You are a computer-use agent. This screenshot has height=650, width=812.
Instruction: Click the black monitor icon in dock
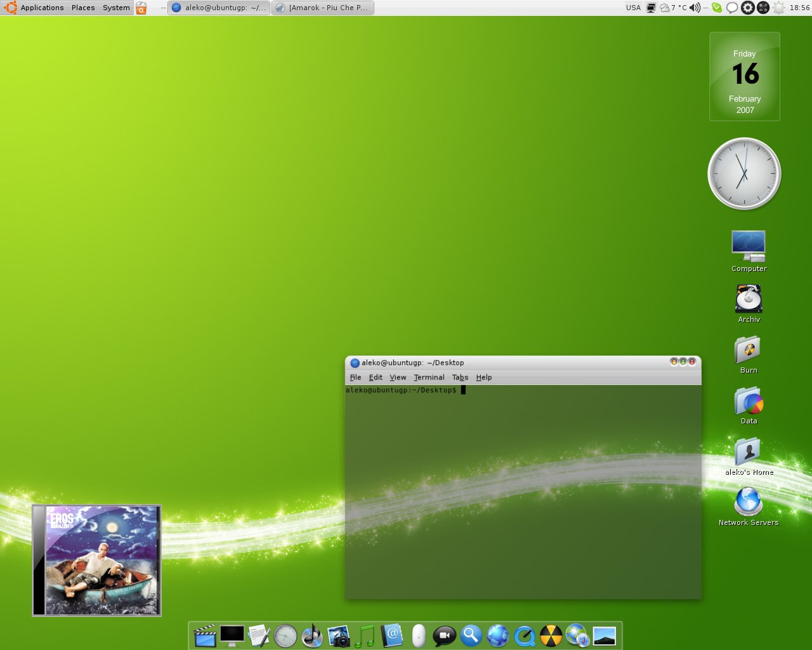pyautogui.click(x=232, y=636)
